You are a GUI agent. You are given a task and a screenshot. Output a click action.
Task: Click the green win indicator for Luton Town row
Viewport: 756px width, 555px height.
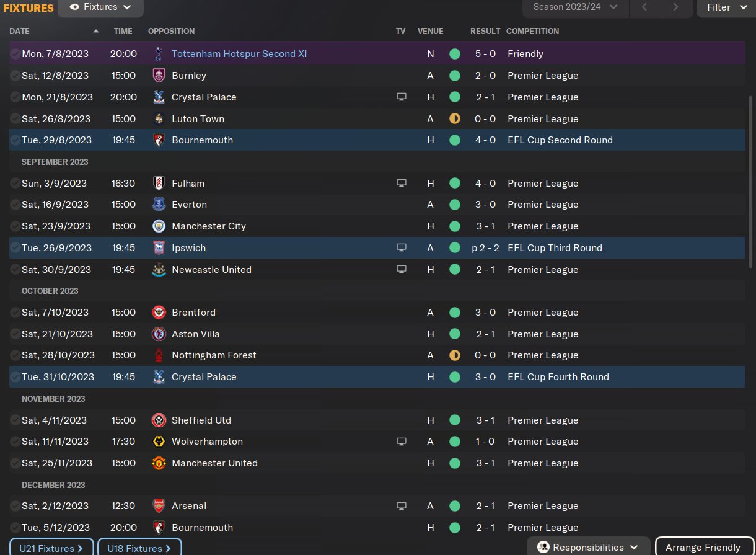[455, 119]
